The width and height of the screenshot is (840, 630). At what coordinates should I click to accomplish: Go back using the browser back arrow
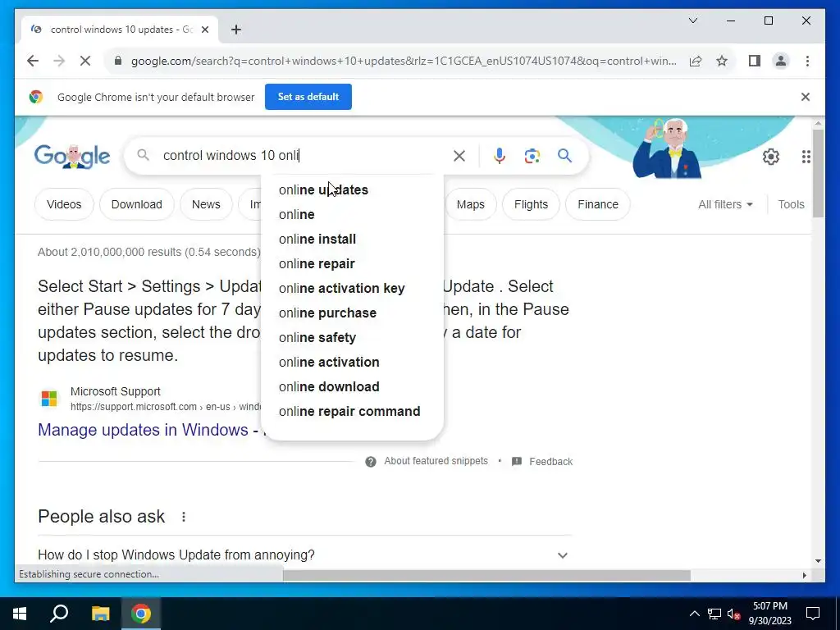[x=33, y=61]
